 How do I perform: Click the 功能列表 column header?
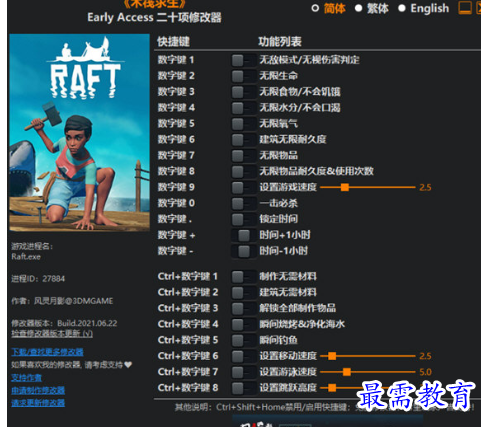coord(280,42)
